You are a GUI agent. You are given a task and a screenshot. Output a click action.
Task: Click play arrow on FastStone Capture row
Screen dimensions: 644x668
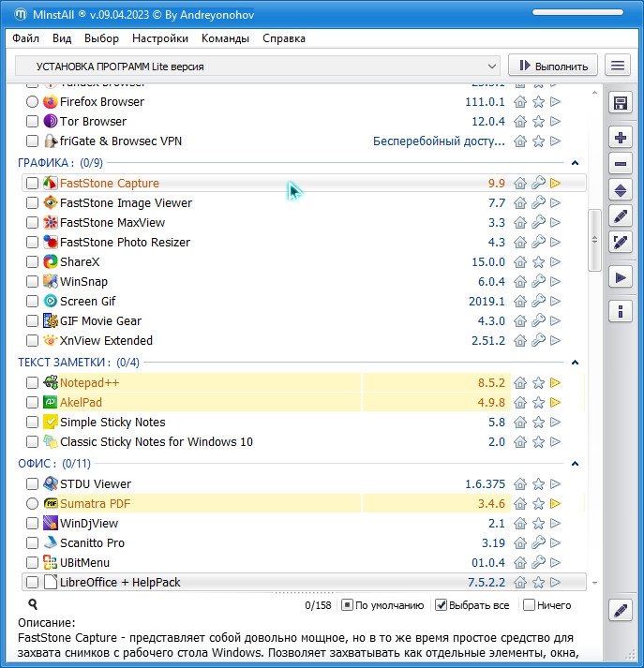point(555,184)
